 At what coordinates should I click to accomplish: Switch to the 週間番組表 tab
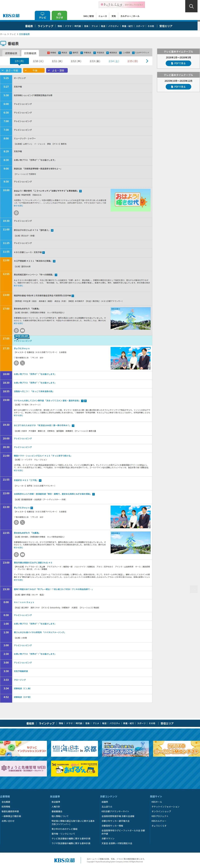(11, 53)
